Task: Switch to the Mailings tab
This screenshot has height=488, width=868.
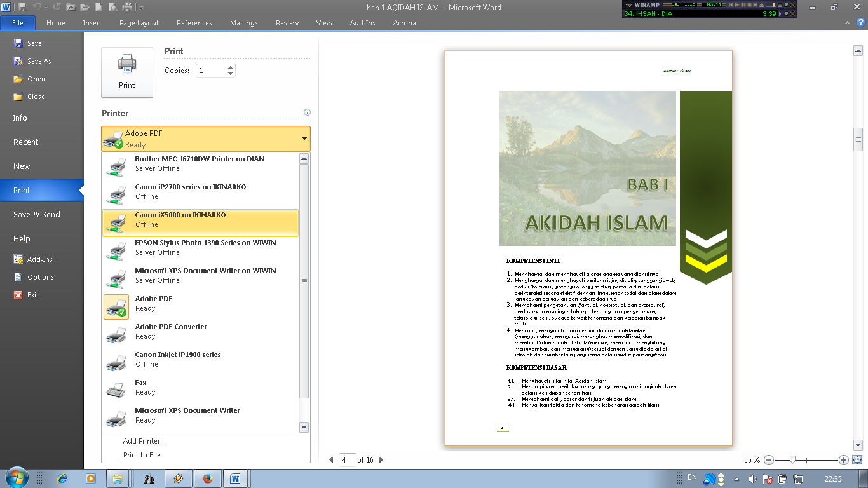Action: tap(244, 23)
